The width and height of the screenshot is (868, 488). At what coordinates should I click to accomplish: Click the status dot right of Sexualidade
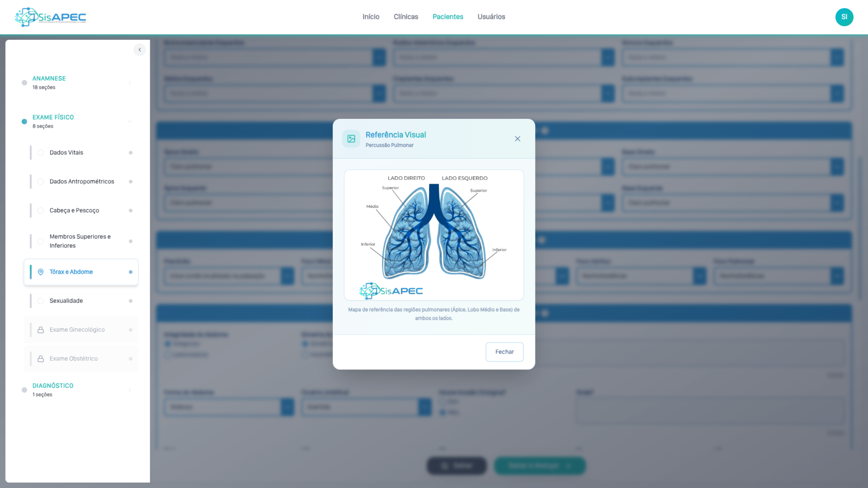[131, 301]
